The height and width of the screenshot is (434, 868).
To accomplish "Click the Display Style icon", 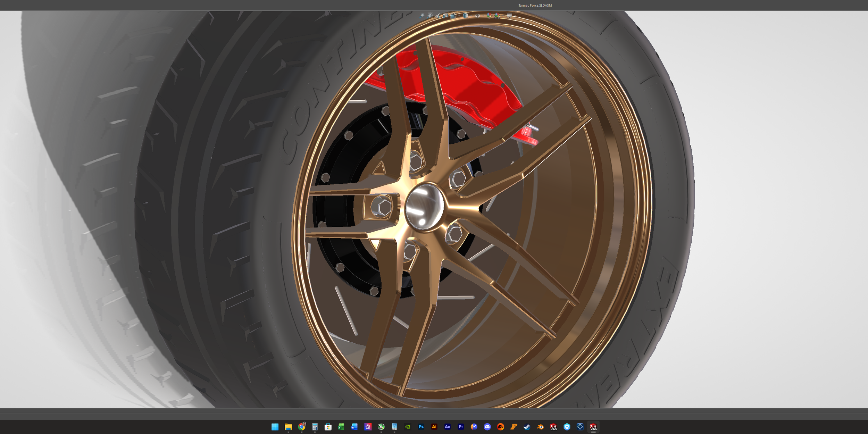I will coord(466,16).
